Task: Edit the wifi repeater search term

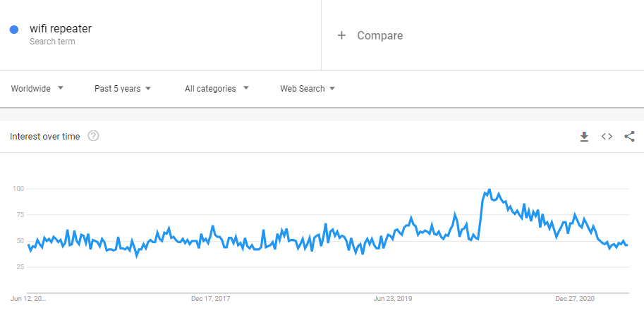Action: [61, 29]
